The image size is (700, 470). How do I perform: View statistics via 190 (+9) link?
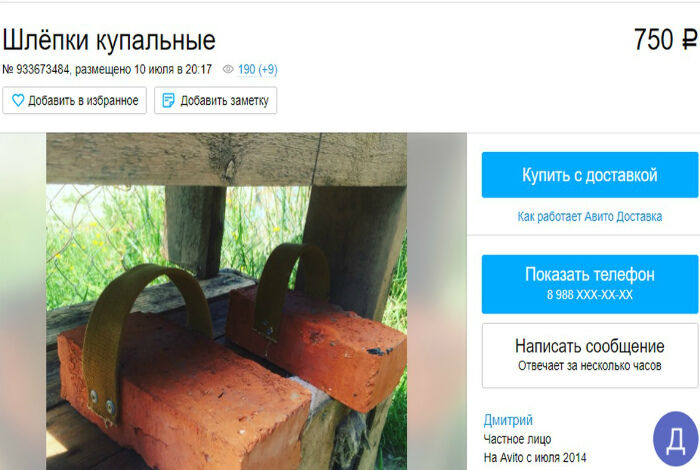click(258, 70)
